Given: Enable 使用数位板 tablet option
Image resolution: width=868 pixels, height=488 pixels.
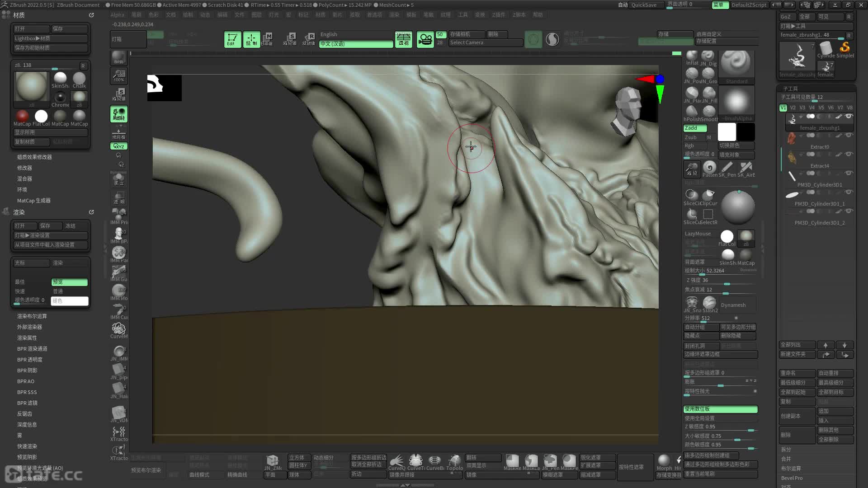Looking at the screenshot, I should tap(720, 409).
